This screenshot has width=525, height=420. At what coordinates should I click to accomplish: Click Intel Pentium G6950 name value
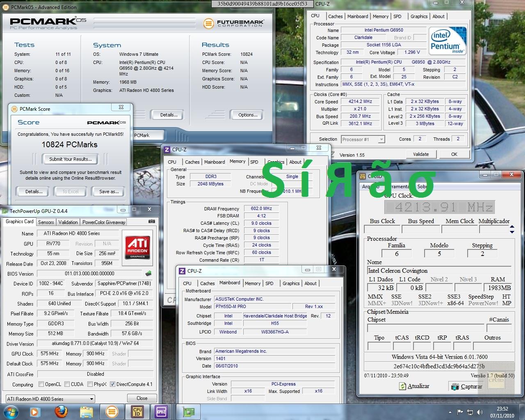point(383,30)
